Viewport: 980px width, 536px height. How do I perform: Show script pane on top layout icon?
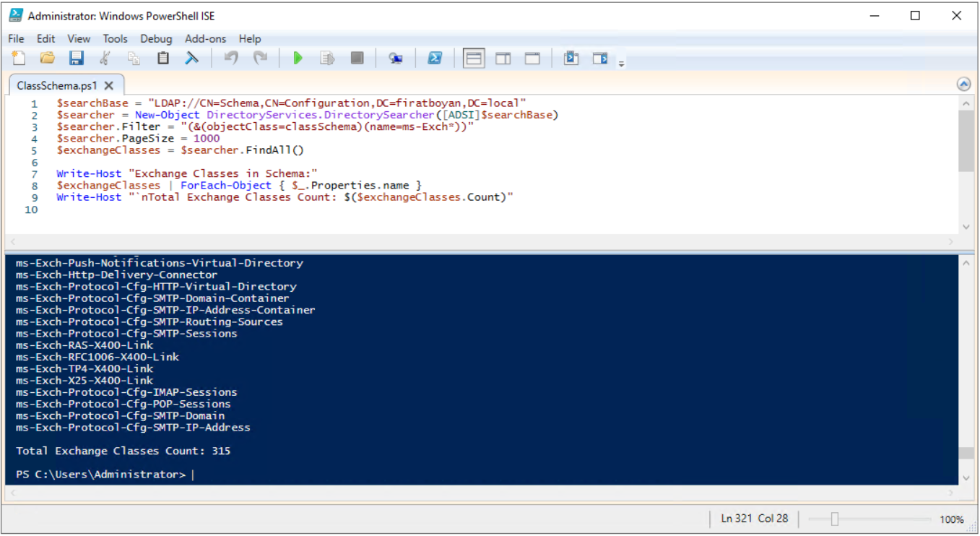(474, 59)
